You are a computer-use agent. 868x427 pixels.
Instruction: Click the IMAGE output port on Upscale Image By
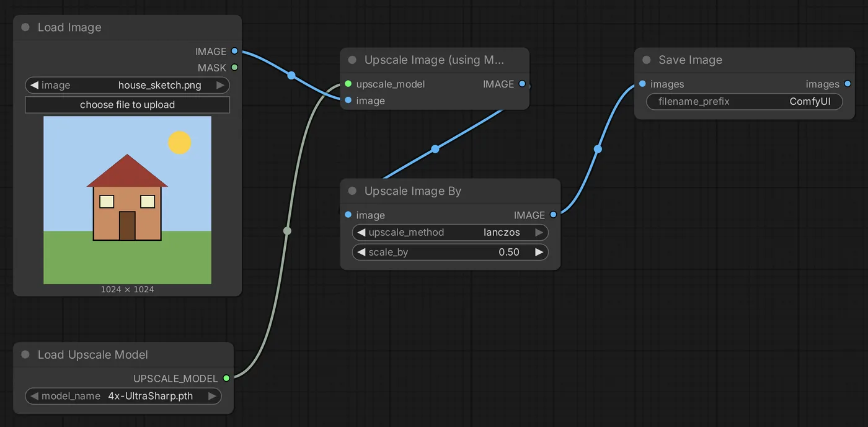coord(553,215)
